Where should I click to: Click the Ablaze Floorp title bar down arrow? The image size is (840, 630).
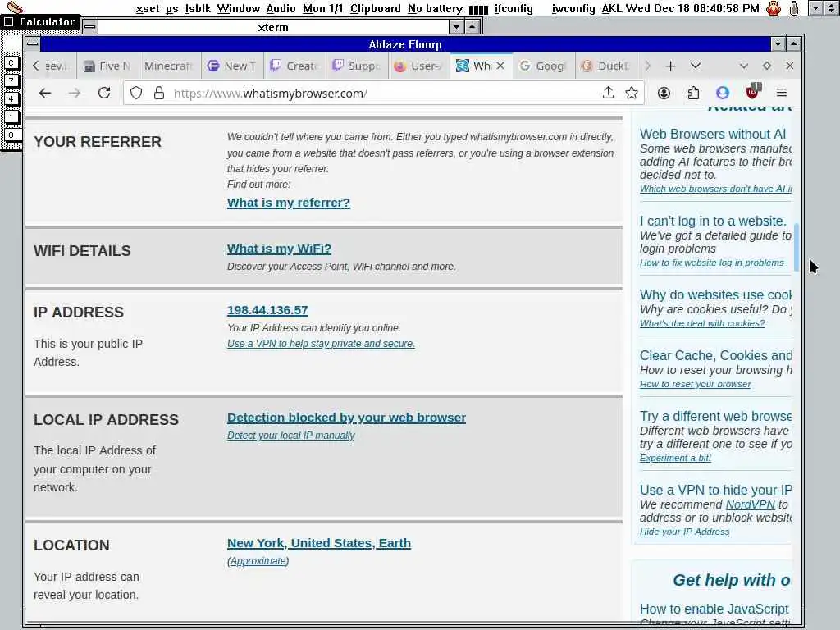pyautogui.click(x=778, y=44)
